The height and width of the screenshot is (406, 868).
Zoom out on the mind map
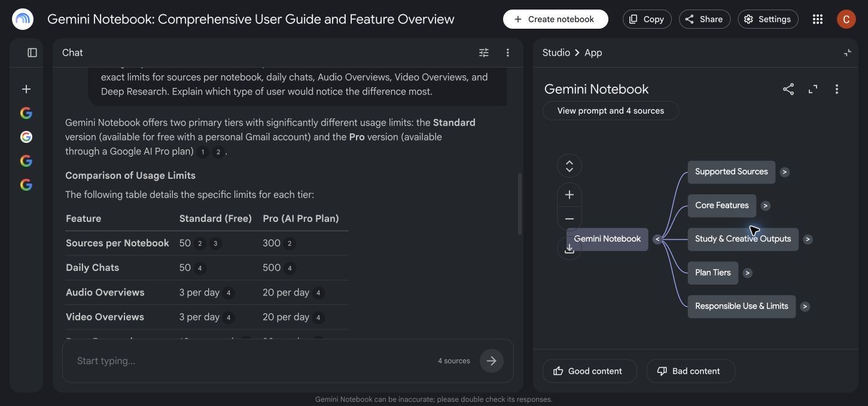click(569, 219)
